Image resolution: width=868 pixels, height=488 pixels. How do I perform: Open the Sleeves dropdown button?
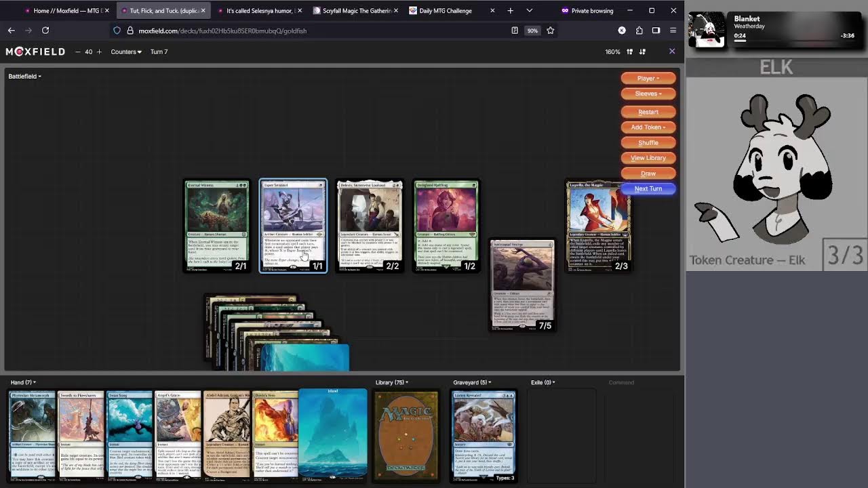click(x=648, y=94)
